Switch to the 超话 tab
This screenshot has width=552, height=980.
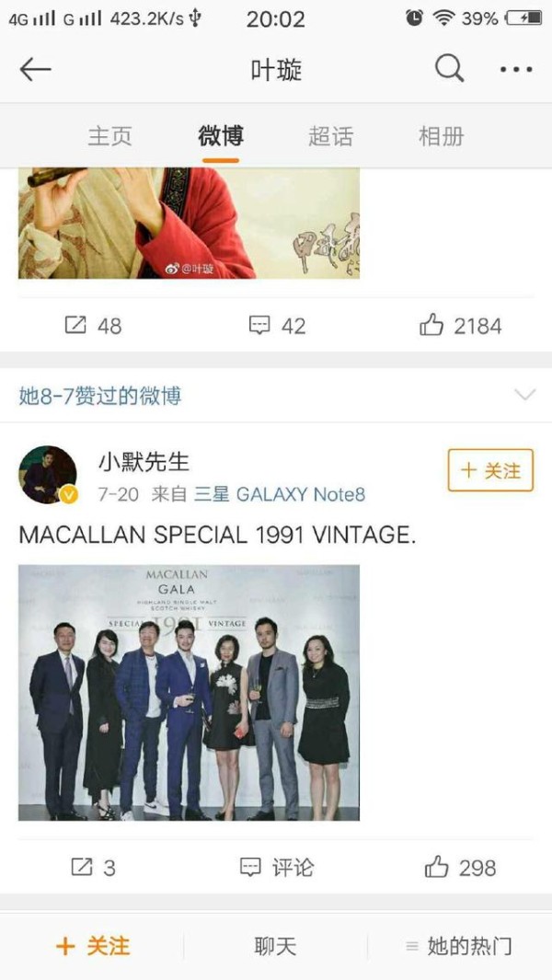[330, 135]
